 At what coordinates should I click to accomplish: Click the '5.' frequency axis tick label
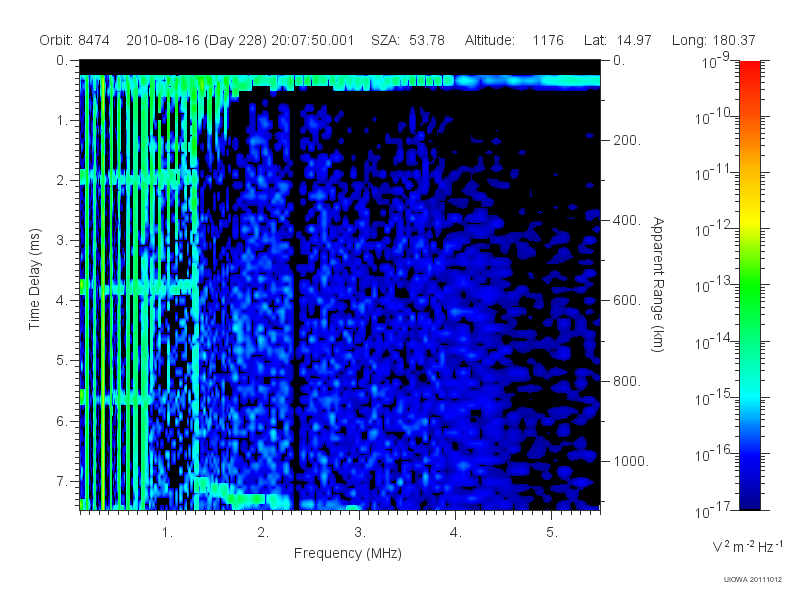[552, 533]
